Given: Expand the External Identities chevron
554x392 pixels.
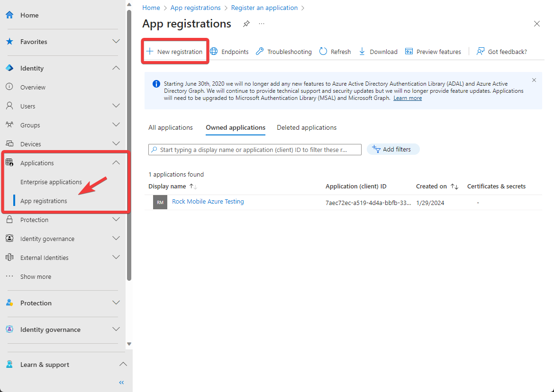Looking at the screenshot, I should [x=116, y=257].
